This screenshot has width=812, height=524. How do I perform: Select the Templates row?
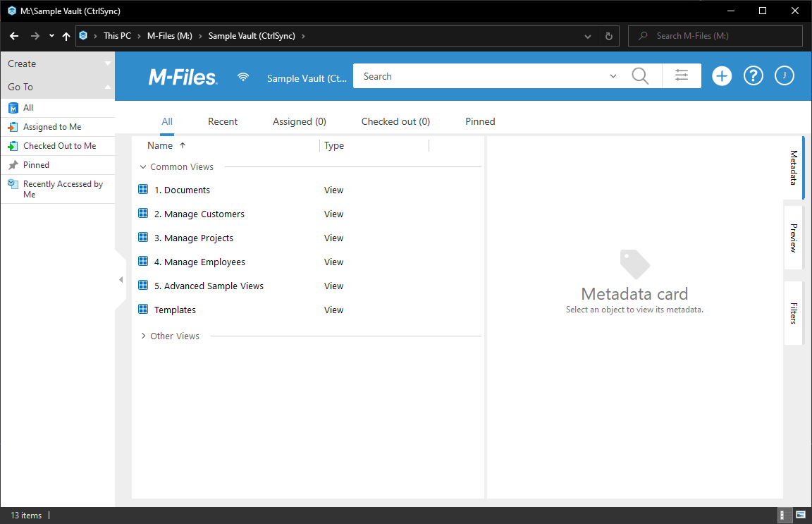(x=307, y=310)
